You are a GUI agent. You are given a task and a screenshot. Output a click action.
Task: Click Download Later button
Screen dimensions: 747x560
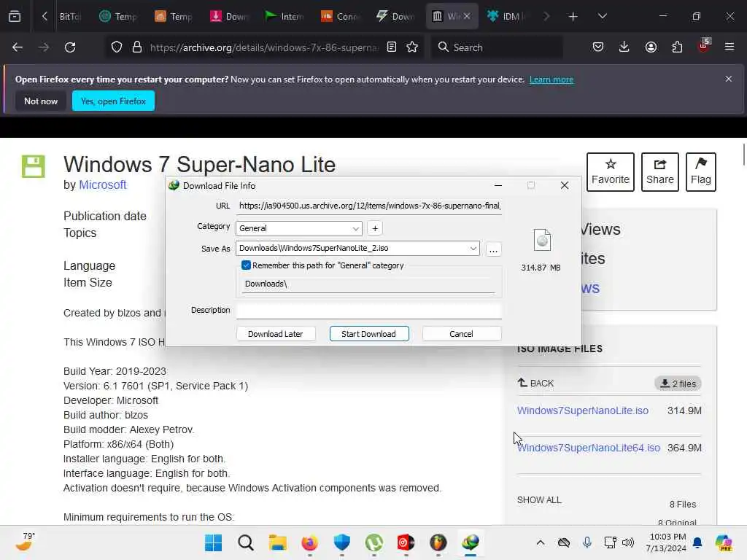pyautogui.click(x=275, y=334)
